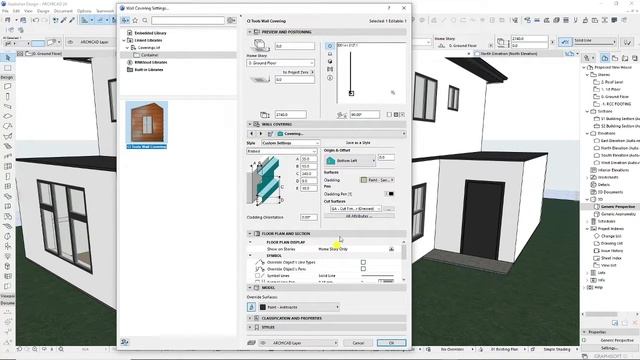
Task: Click Save as a Style button
Action: pyautogui.click(x=358, y=143)
